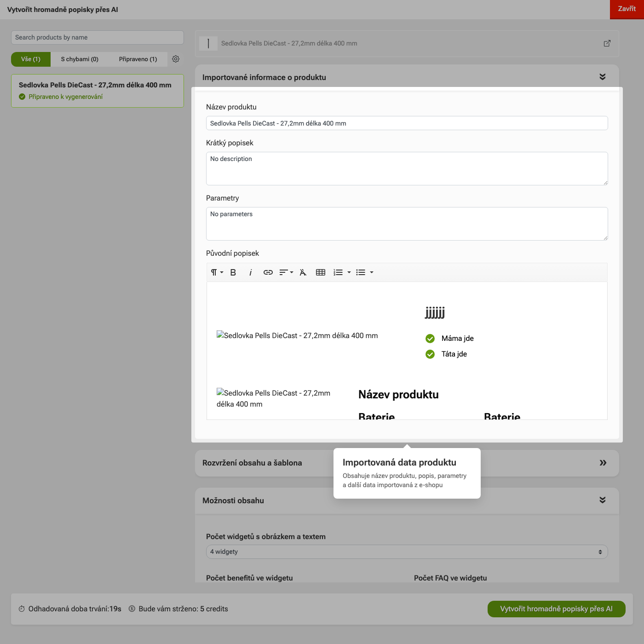Click Máma jde text in editor
This screenshot has width=644, height=644.
point(458,339)
